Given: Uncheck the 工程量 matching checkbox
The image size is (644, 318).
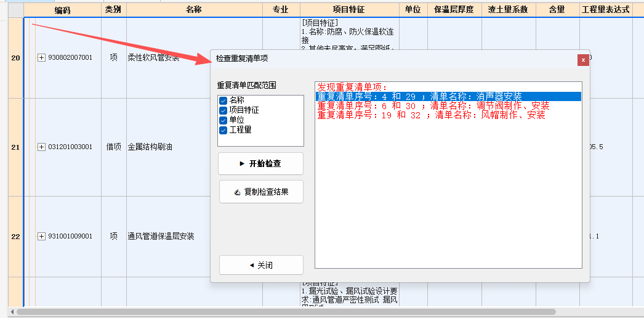Looking at the screenshot, I should click(x=223, y=130).
